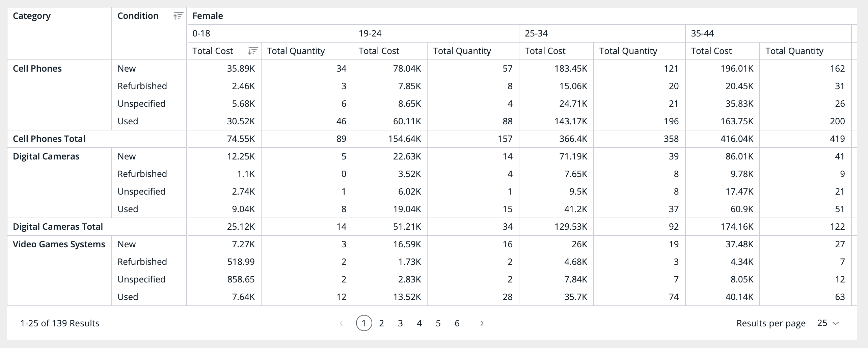Select page 4 in pagination
Viewport: 868px width, 348px height.
pos(419,323)
